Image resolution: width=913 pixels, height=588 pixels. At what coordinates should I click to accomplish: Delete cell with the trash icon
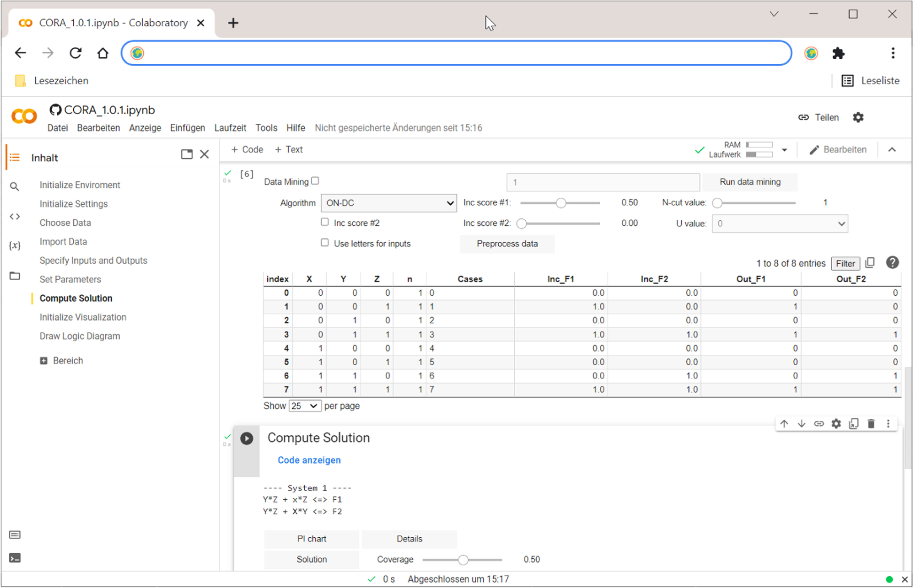click(871, 424)
